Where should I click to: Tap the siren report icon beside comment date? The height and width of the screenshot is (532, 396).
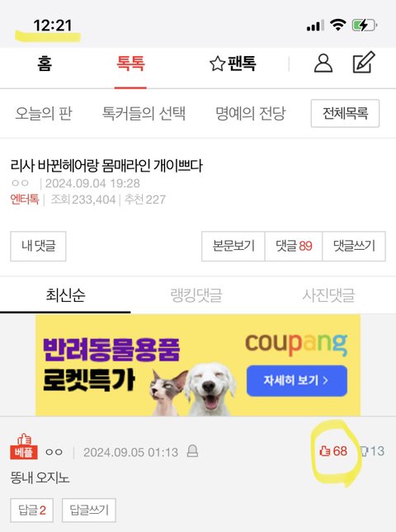pos(192,451)
